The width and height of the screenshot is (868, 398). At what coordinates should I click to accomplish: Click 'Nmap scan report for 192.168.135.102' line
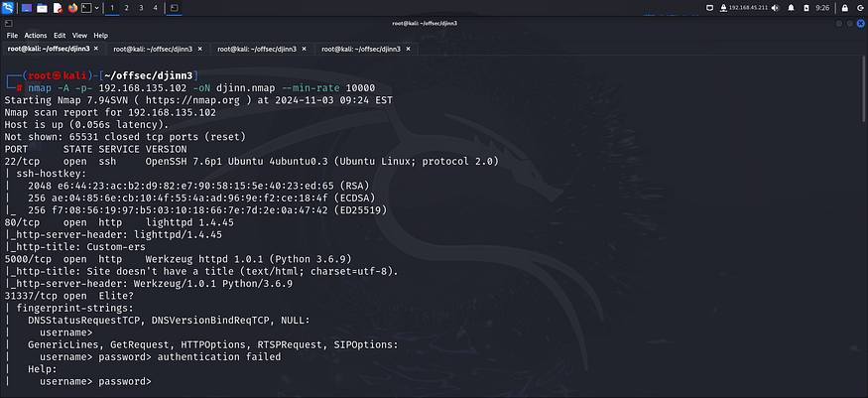(110, 112)
